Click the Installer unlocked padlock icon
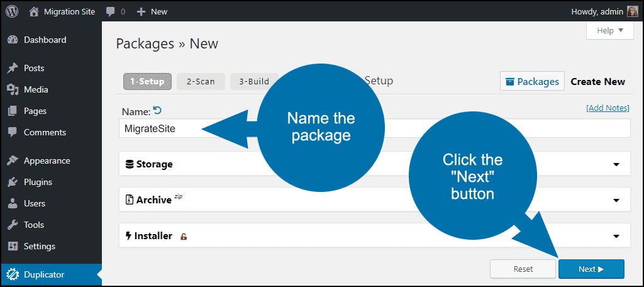Screen dimensions: 644x287 (184, 237)
